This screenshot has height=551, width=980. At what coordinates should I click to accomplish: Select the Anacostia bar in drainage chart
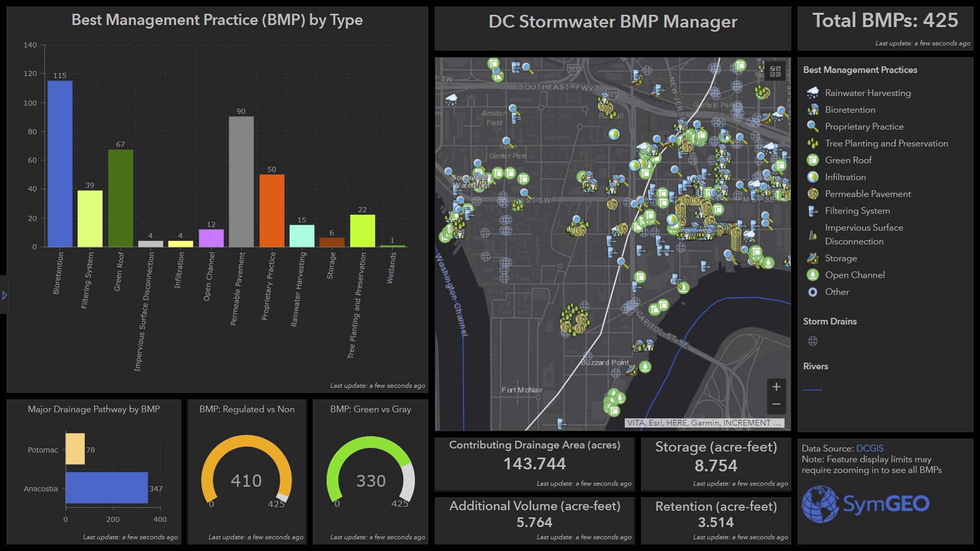click(106, 488)
